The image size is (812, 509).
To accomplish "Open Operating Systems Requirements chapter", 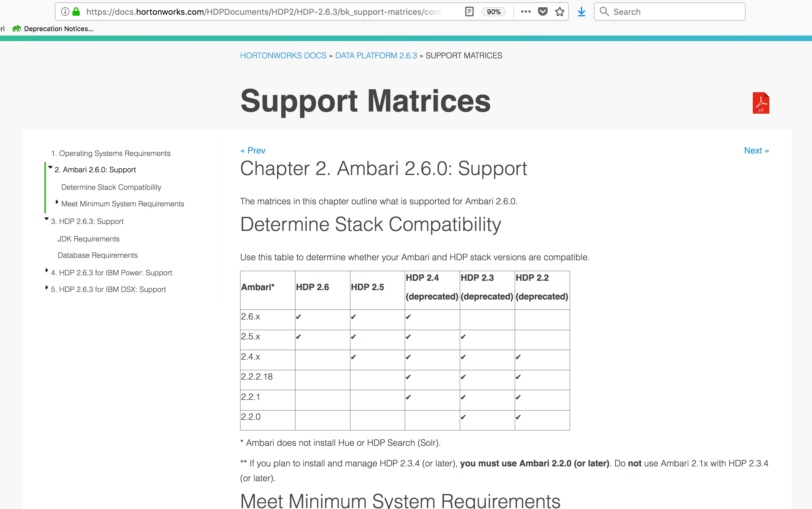I will 111,153.
